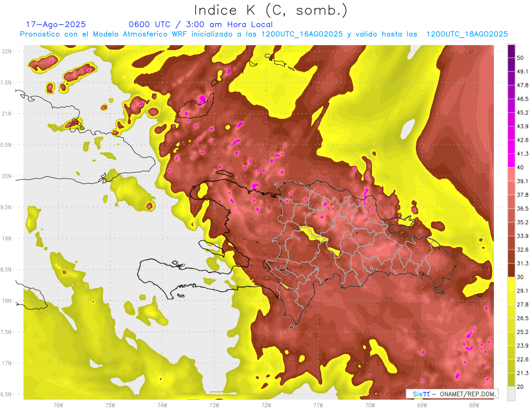532x411 pixels.
Task: Click the colorbar value "42.6"
Action: coord(523,140)
